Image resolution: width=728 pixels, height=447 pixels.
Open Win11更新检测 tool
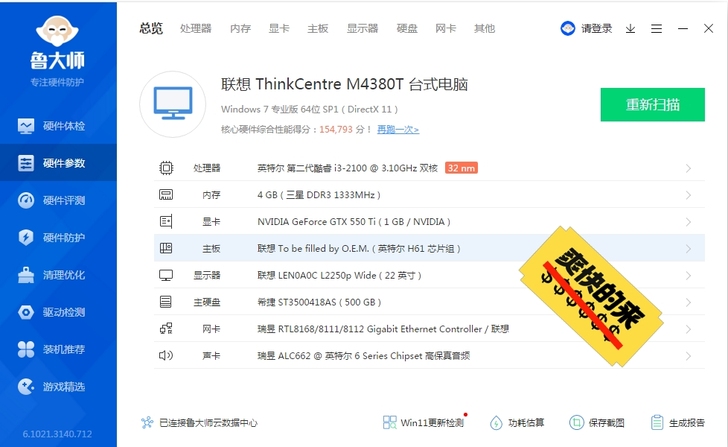pyautogui.click(x=423, y=422)
